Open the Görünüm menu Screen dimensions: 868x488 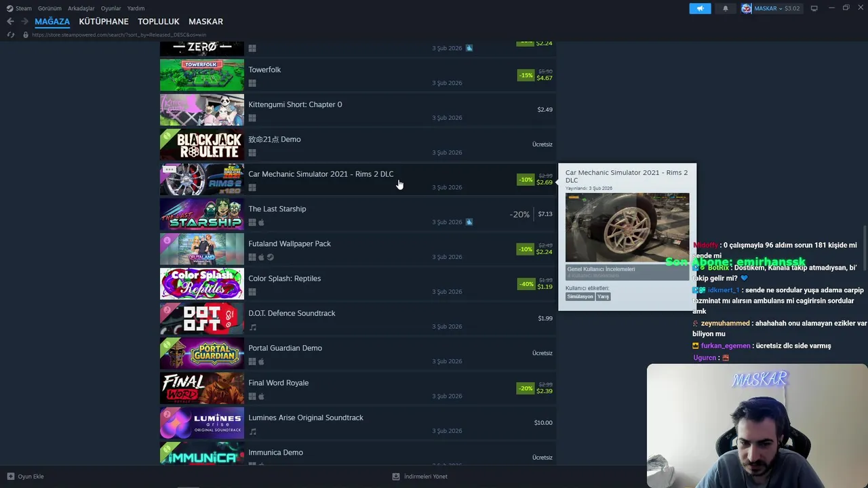coord(50,8)
